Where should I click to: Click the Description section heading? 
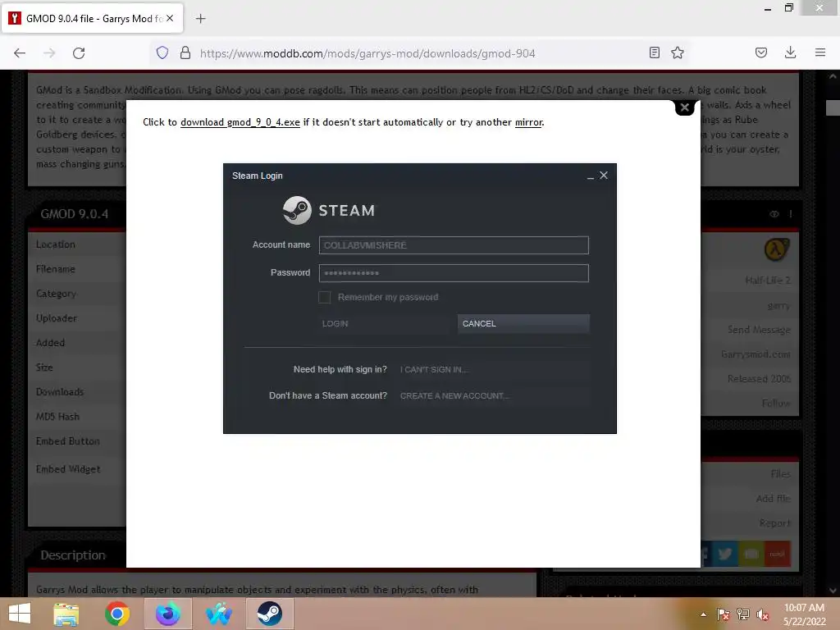[73, 555]
